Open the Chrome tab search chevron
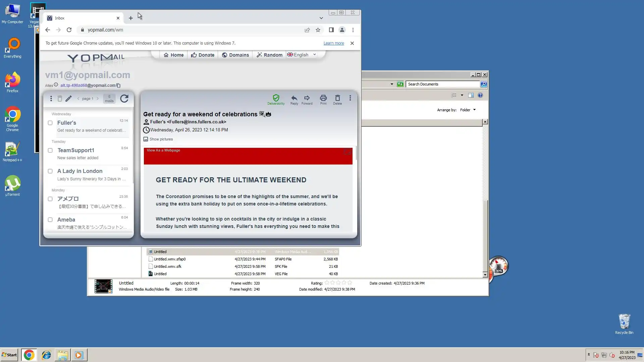 321,18
